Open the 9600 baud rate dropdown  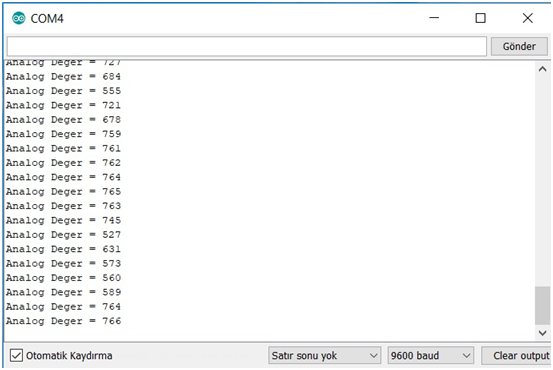(430, 356)
